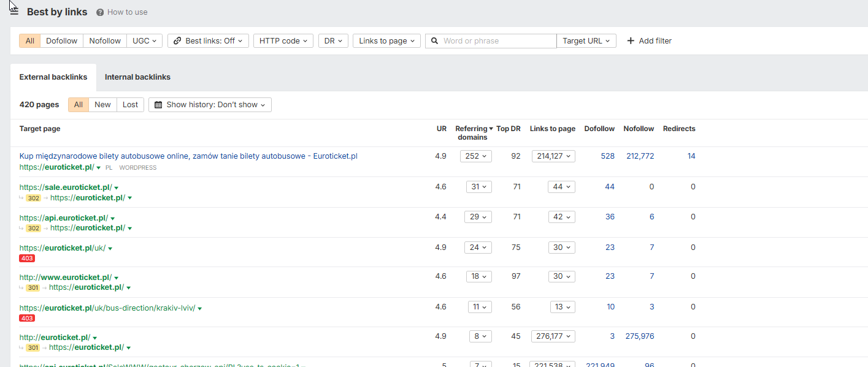The image size is (868, 367).
Task: Expand the 214,127 links to page dropdown
Action: 553,156
